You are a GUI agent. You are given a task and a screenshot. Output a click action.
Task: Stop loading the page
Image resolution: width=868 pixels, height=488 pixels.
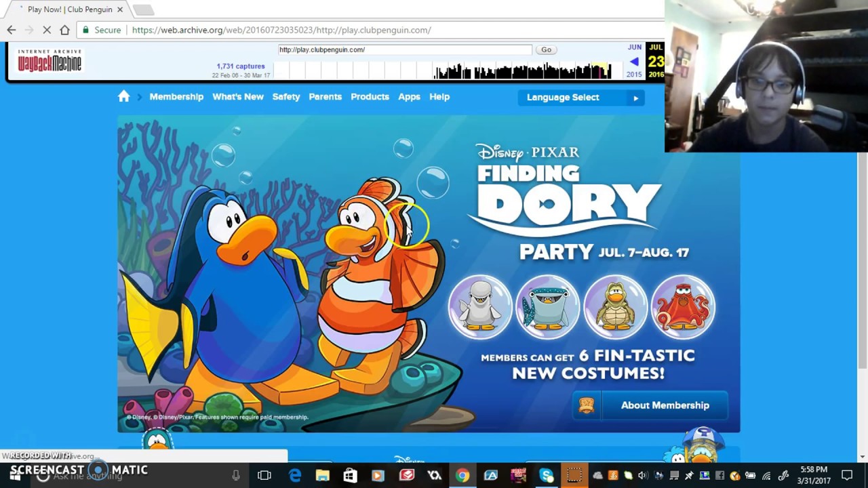point(47,30)
